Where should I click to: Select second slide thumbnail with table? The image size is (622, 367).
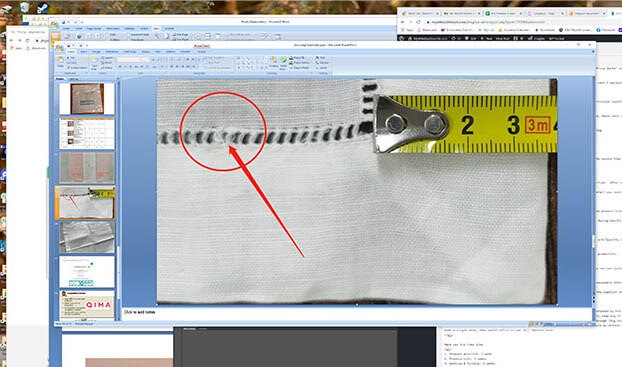87,133
